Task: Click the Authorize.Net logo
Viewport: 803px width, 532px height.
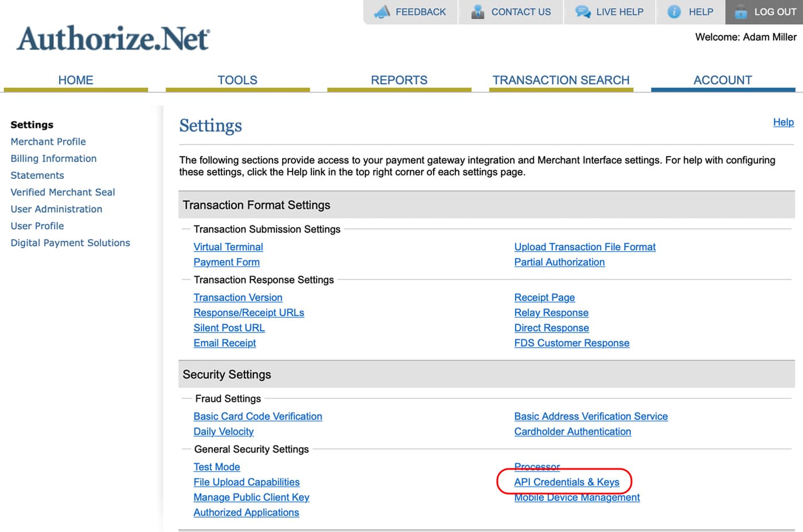Action: coord(114,39)
